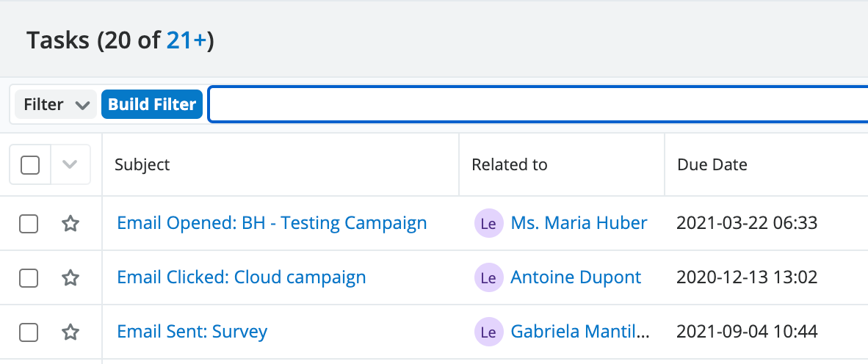This screenshot has width=868, height=364.
Task: Star the Email Opened: BH task
Action: 70,224
